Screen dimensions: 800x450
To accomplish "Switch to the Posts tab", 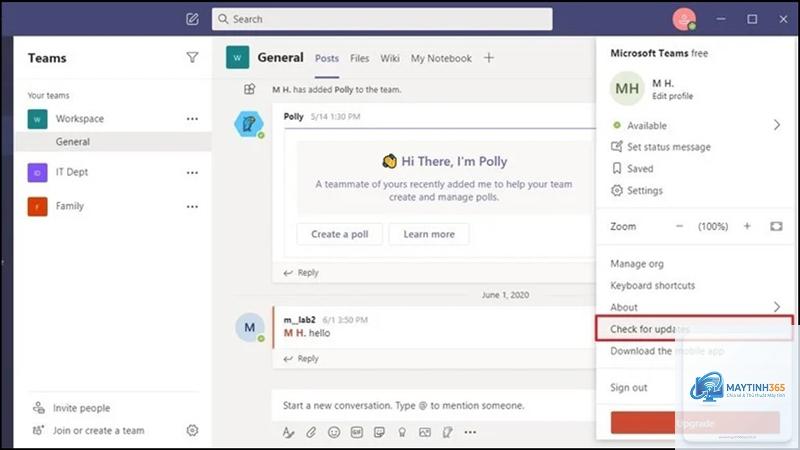I will [x=327, y=59].
